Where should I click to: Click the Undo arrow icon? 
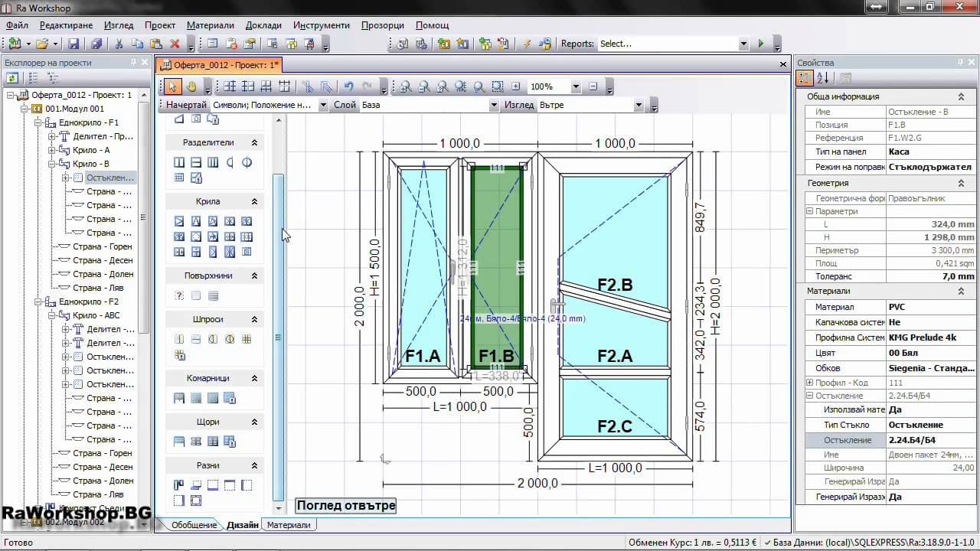point(349,86)
